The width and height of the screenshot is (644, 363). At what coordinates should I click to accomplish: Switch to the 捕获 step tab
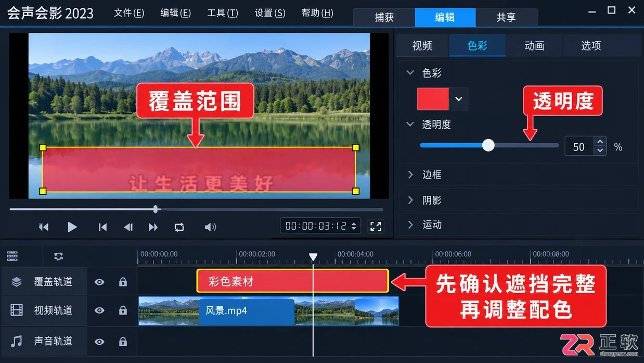(384, 17)
